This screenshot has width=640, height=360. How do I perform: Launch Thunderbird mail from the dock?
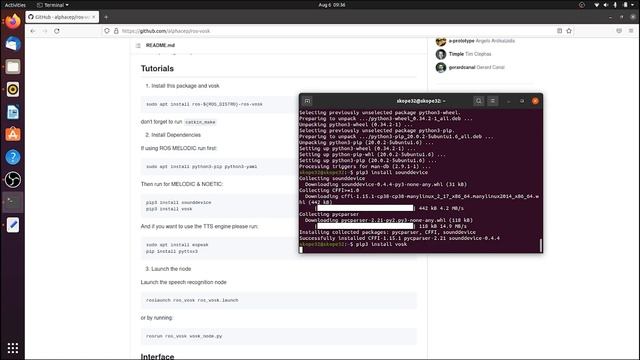click(x=13, y=44)
